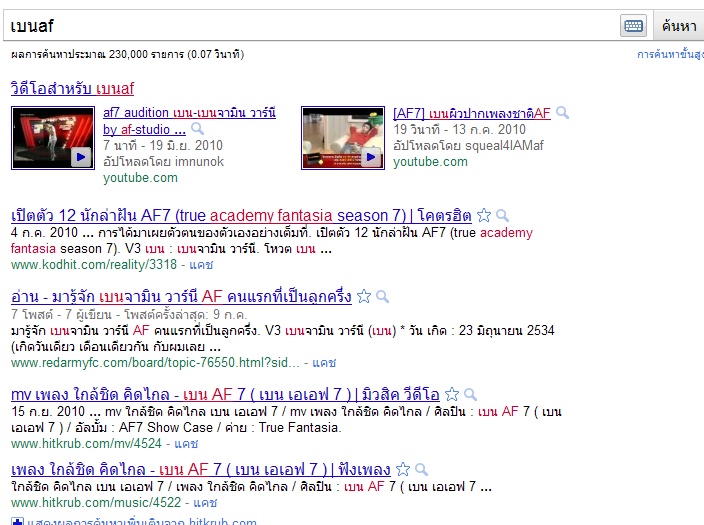Play the [AF7] เบนผิวปาก video thumbnail
The width and height of the screenshot is (704, 525).
tap(343, 138)
